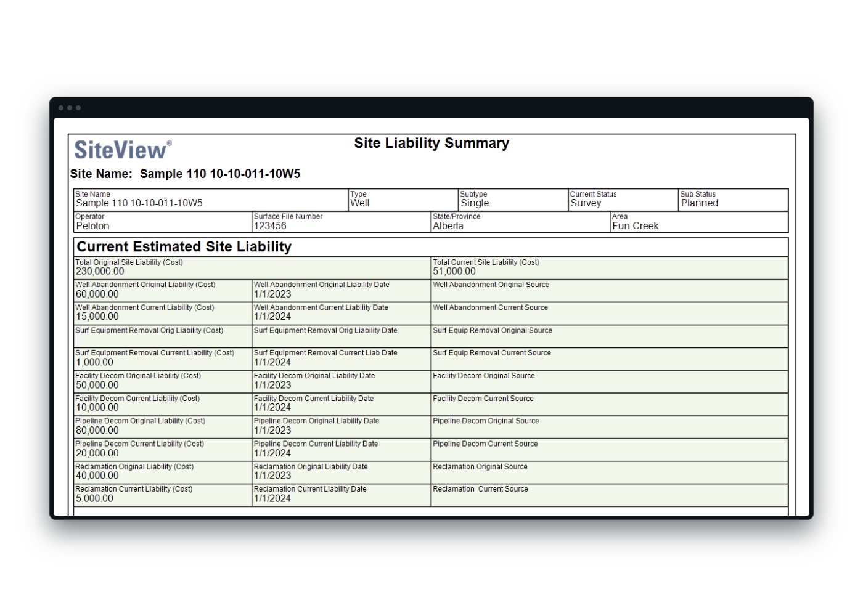Select the Type value 'Well'

360,203
